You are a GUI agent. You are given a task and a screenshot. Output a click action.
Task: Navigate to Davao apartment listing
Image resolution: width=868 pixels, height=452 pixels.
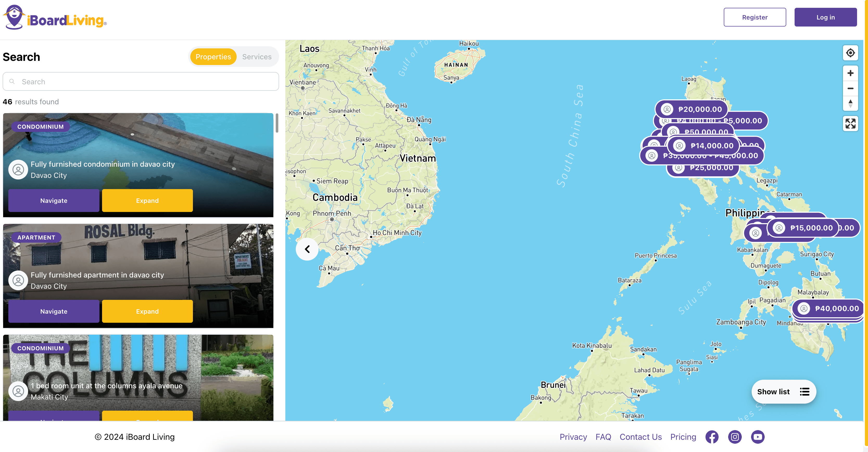click(x=54, y=311)
